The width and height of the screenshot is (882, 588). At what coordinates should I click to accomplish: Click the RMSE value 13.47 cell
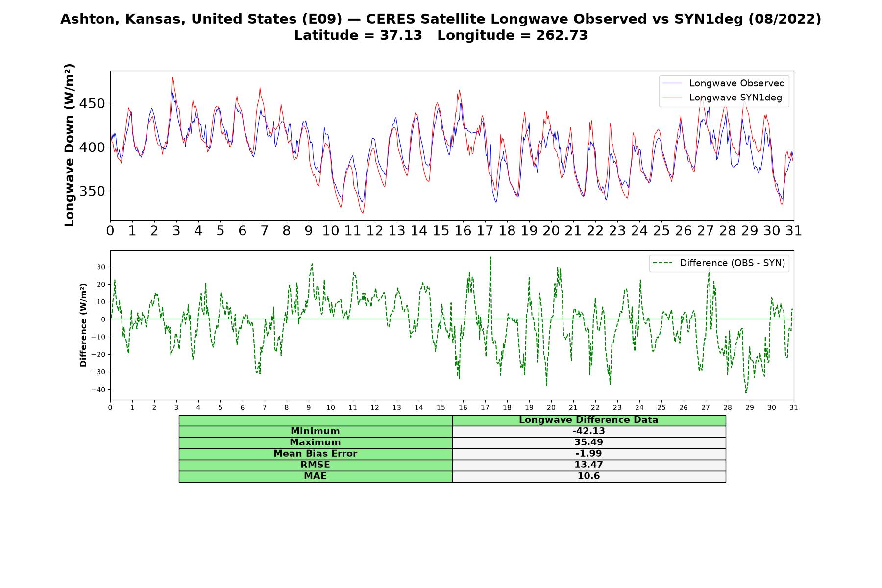click(588, 465)
